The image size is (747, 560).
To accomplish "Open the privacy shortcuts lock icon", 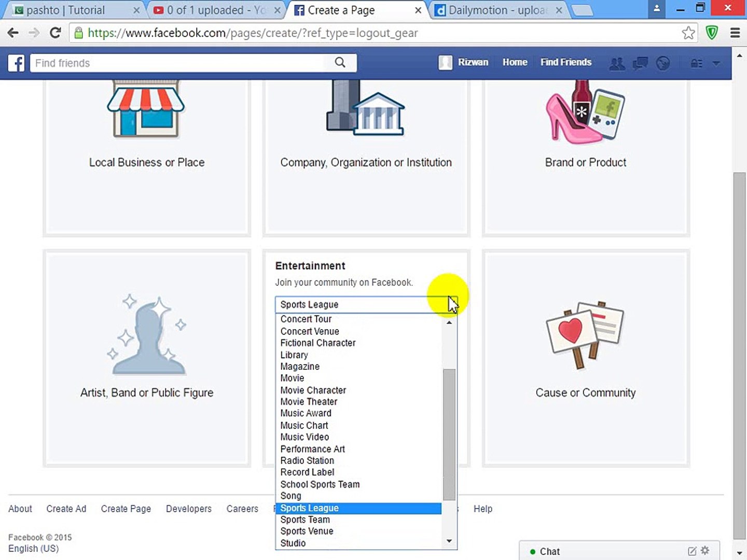I will click(x=696, y=63).
